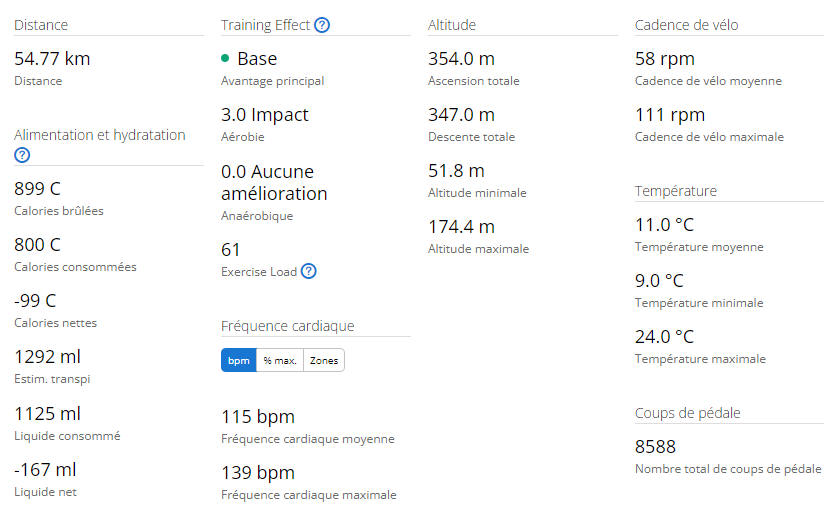
Task: Click the 354.0 m ascension totale value
Action: pyautogui.click(x=461, y=58)
